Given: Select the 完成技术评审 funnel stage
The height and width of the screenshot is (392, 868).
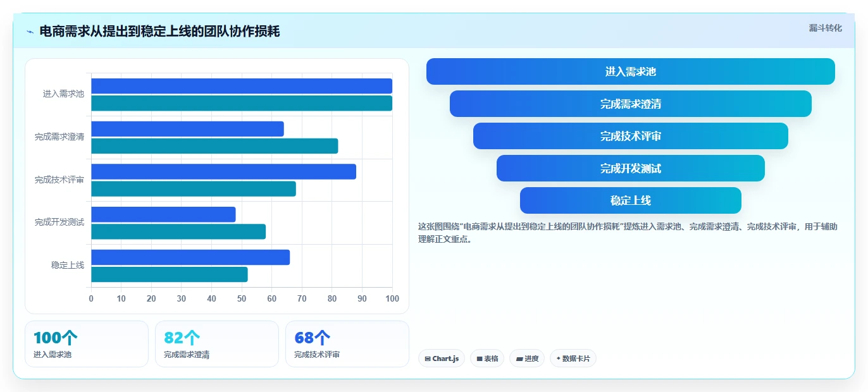Looking at the screenshot, I should coord(631,136).
